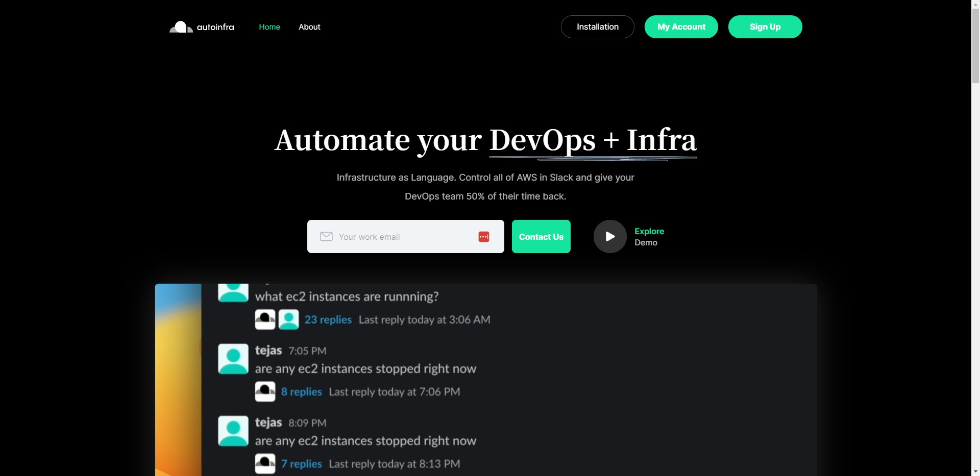The height and width of the screenshot is (476, 980).
Task: Click the envelope icon in the email field
Action: tap(326, 237)
